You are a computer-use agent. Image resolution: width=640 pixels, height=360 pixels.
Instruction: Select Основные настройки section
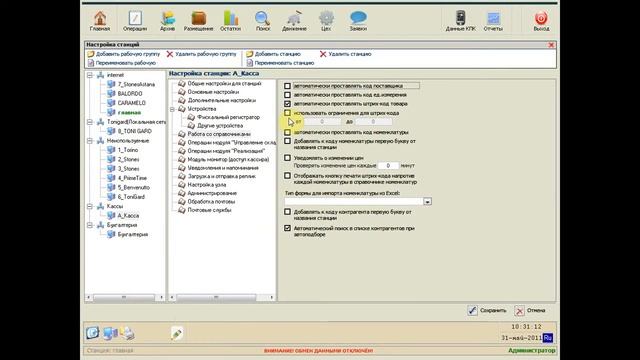(x=213, y=92)
